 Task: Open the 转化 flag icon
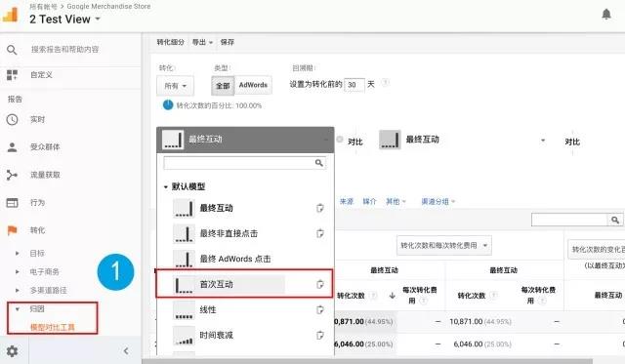(x=12, y=230)
